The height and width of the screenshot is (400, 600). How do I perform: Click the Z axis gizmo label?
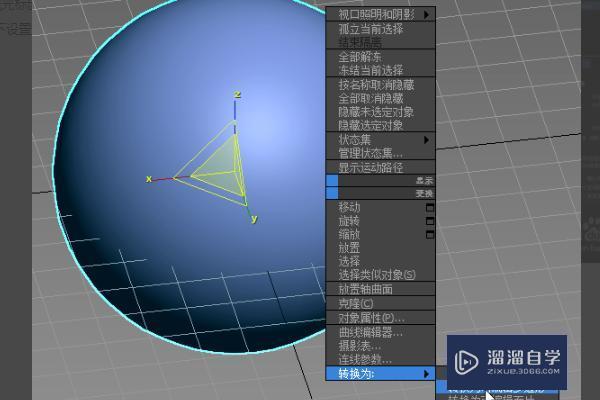(x=237, y=94)
